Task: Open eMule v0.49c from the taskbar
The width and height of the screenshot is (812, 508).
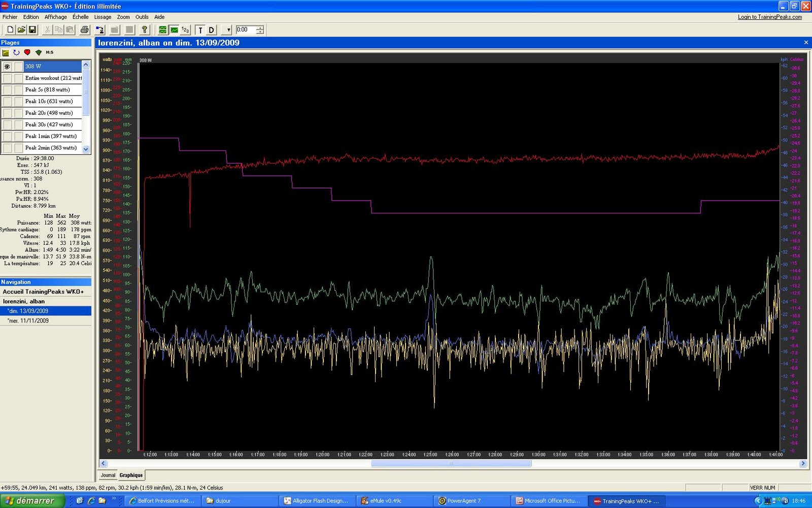Action: [394, 501]
